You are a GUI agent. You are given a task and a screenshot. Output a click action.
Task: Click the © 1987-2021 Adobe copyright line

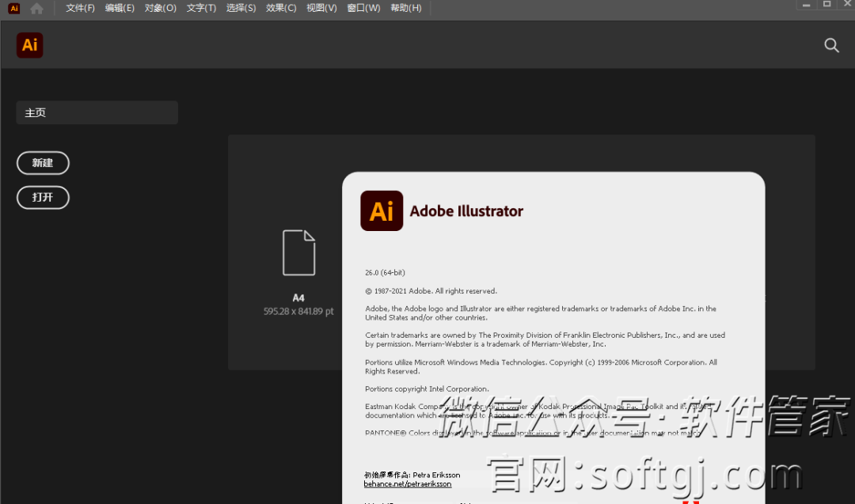coord(431,291)
